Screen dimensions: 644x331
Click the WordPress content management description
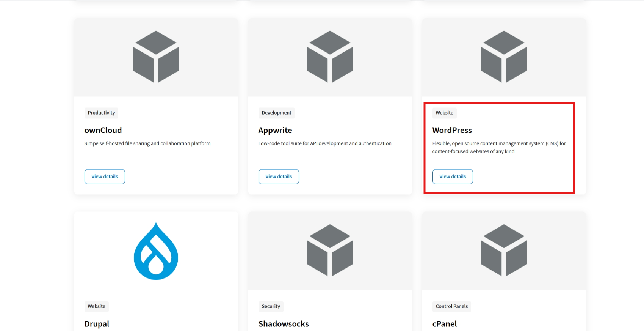pos(499,147)
